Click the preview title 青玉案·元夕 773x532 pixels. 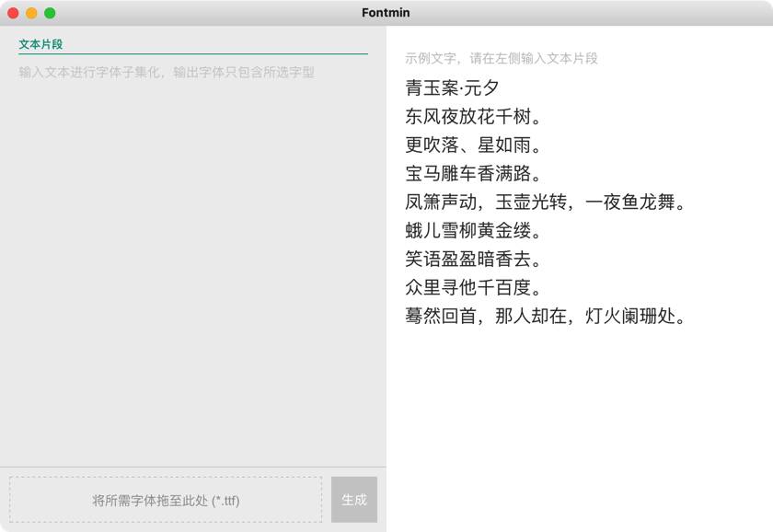[x=452, y=88]
